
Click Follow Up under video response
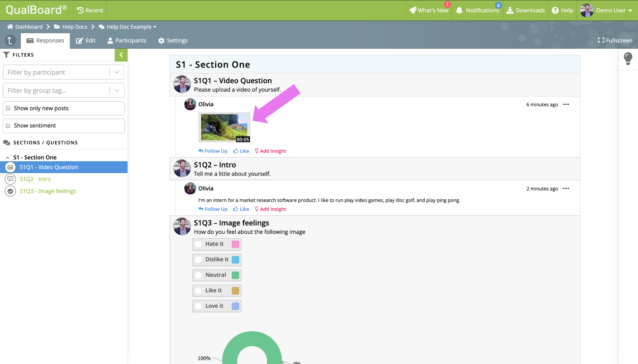point(213,151)
